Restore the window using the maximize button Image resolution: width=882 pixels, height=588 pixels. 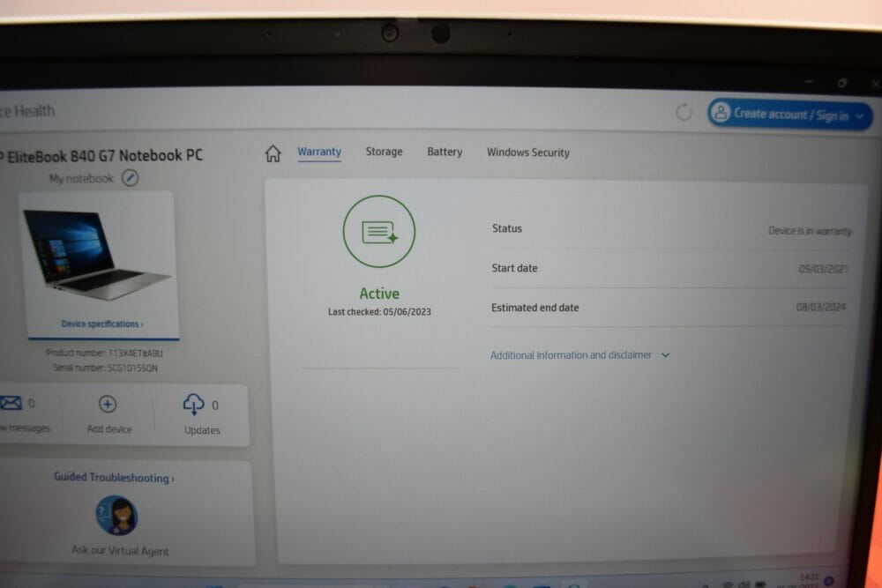click(x=841, y=83)
